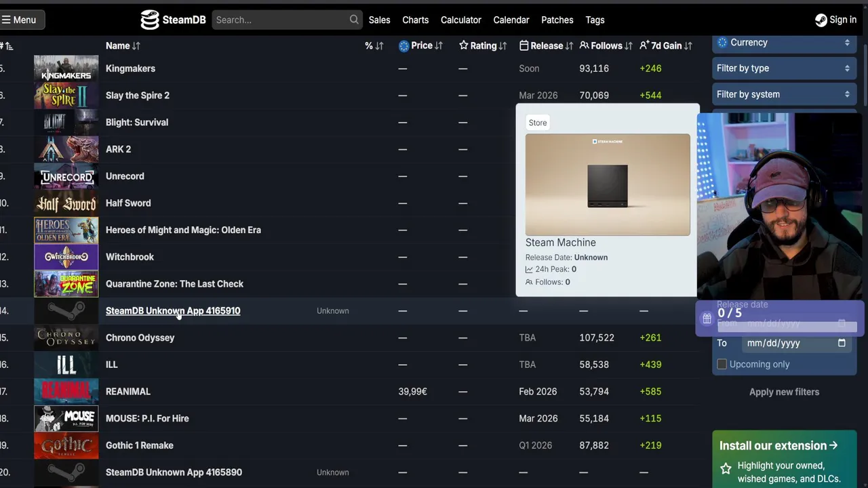This screenshot has width=868, height=488.
Task: Click the SteamDB logo icon
Action: click(x=150, y=20)
